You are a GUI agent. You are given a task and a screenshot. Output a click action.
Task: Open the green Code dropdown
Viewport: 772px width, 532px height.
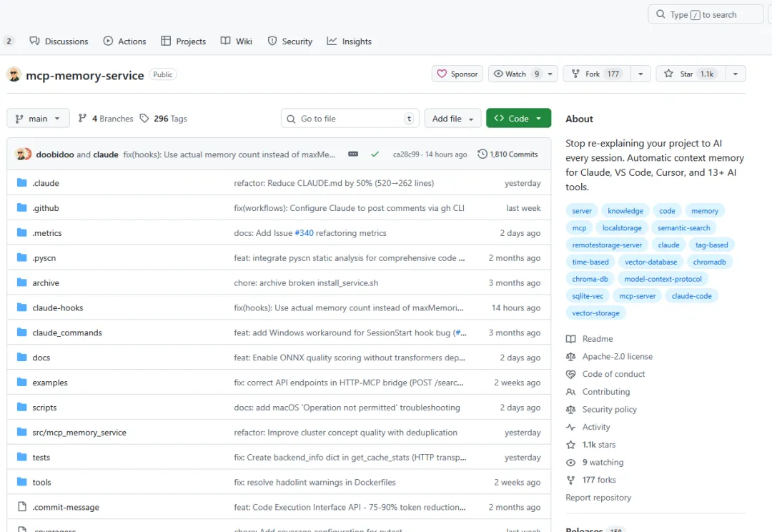click(x=518, y=118)
